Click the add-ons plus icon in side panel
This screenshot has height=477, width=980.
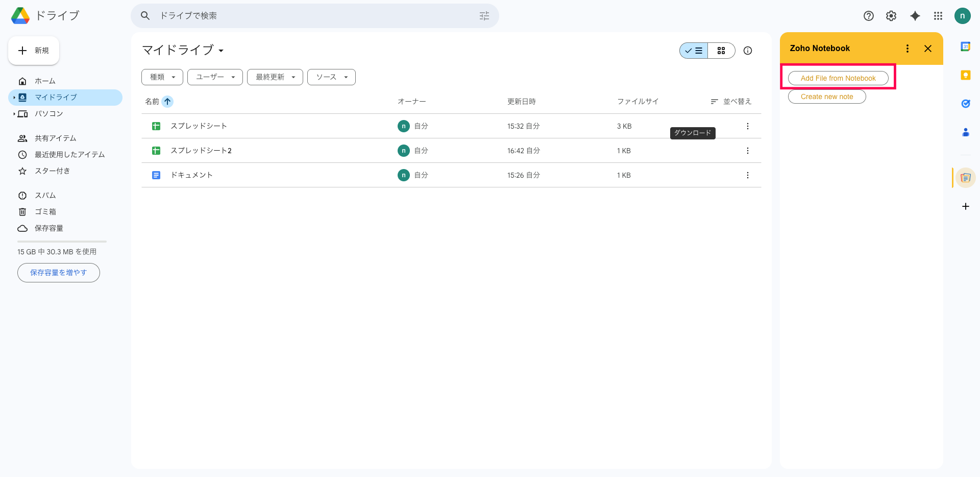tap(965, 206)
